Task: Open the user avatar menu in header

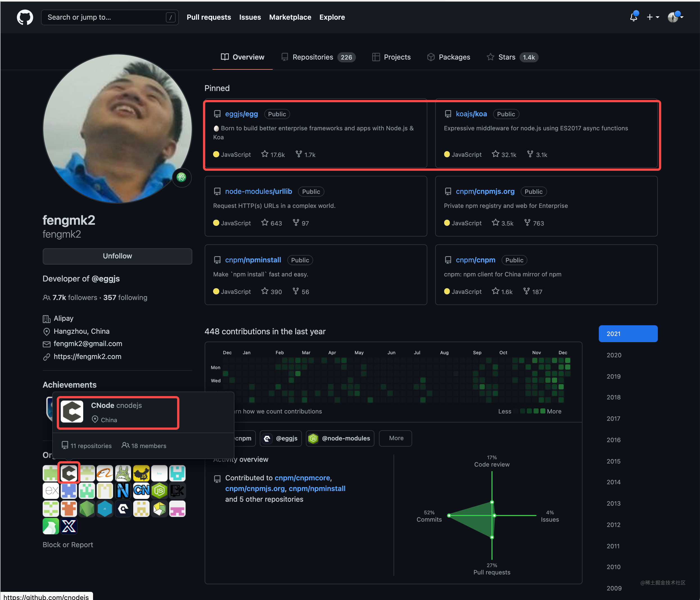Action: tap(675, 17)
